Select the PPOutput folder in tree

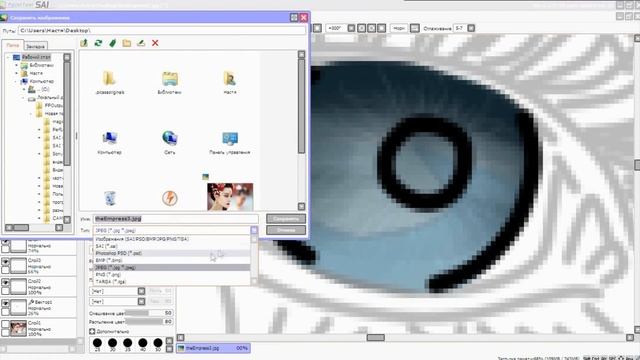coord(53,105)
